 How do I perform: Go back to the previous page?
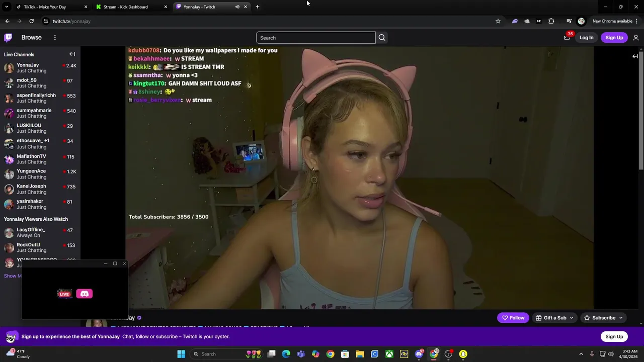[x=7, y=21]
